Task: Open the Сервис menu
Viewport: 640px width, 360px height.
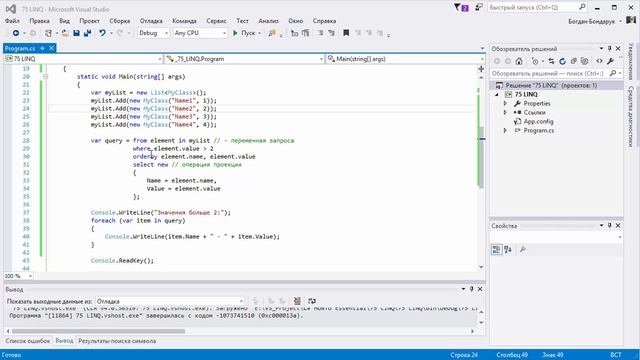Action: tap(216, 21)
